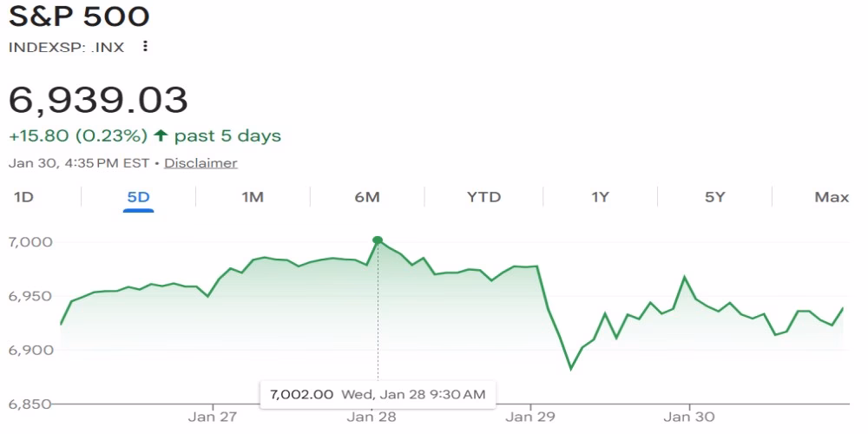This screenshot has width=868, height=434.
Task: Show the 1M chart range
Action: pos(253,197)
